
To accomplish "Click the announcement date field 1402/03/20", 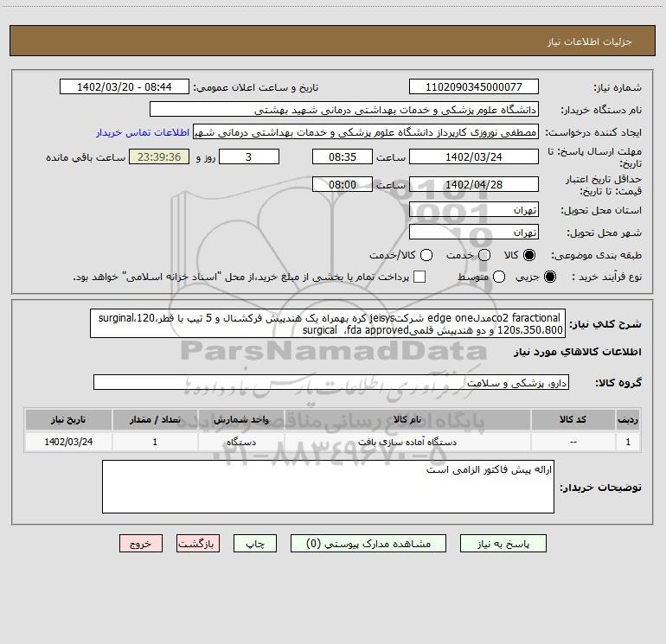I will pyautogui.click(x=124, y=87).
